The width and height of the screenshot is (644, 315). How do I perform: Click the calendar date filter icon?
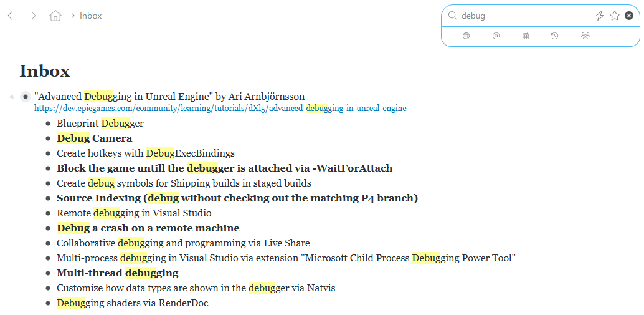[526, 36]
